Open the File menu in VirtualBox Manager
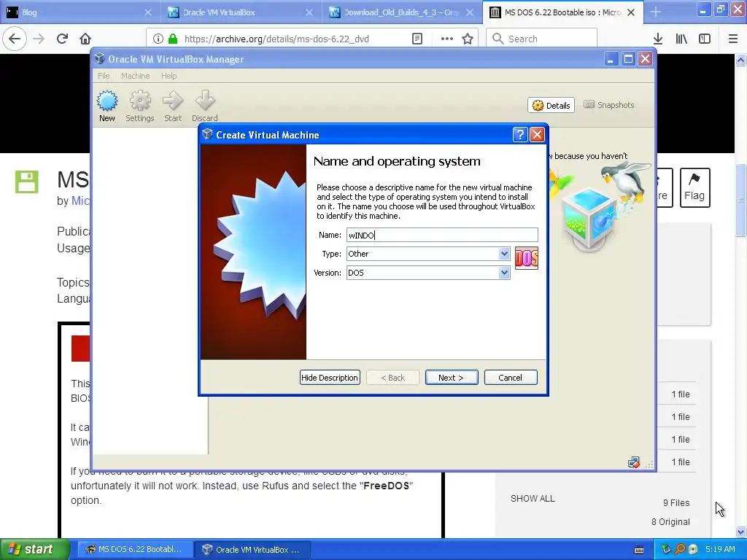Viewport: 747px width, 560px height. tap(104, 76)
